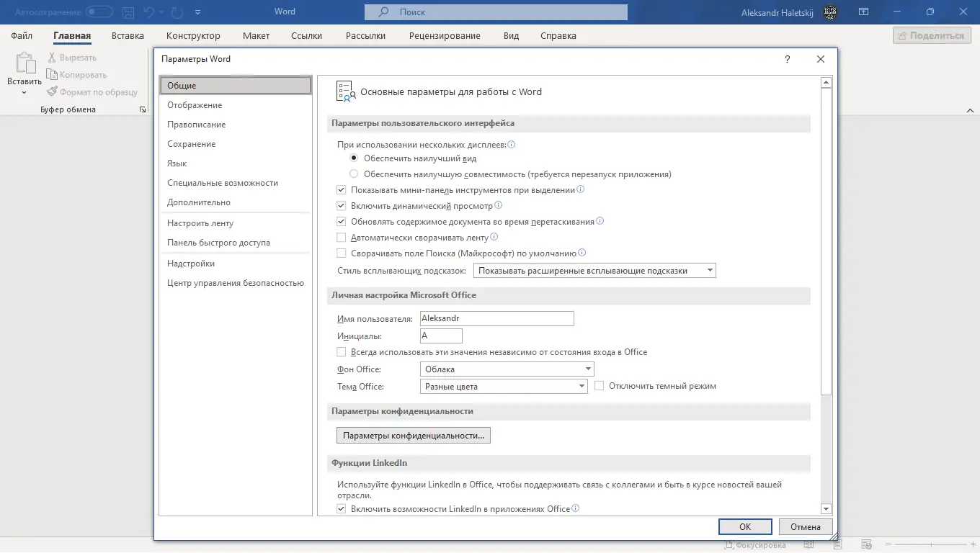Open dropdown arrow next to Undo
Image resolution: width=980 pixels, height=553 pixels.
[x=161, y=12]
